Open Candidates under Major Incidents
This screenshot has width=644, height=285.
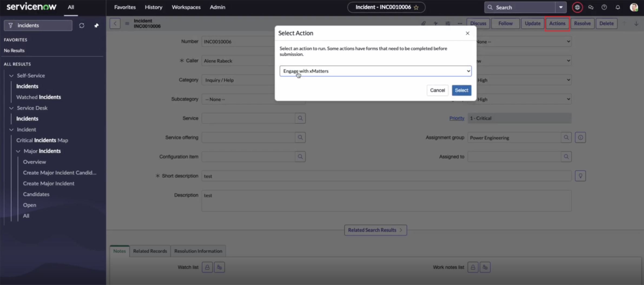(x=36, y=194)
